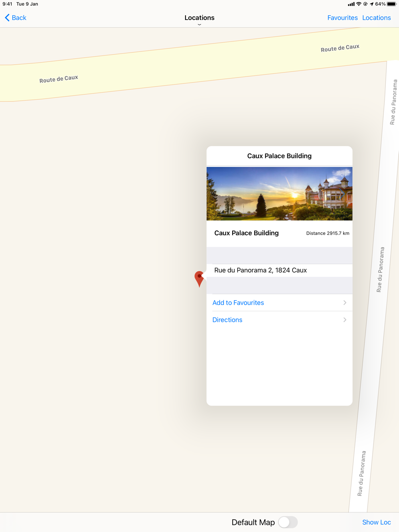Go back using the Back button
Screen dimensions: 399x532
[16, 18]
